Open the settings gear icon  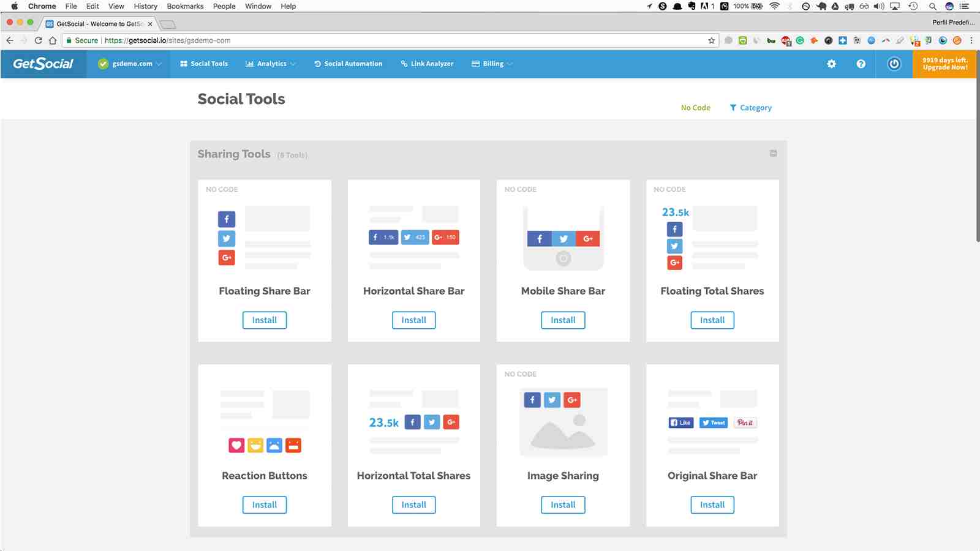tap(831, 64)
